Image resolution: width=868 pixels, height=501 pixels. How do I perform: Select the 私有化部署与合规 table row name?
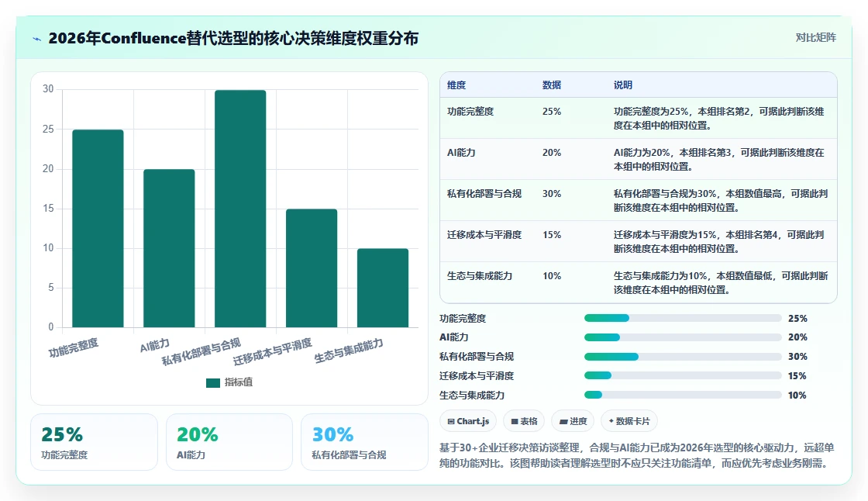coord(484,193)
